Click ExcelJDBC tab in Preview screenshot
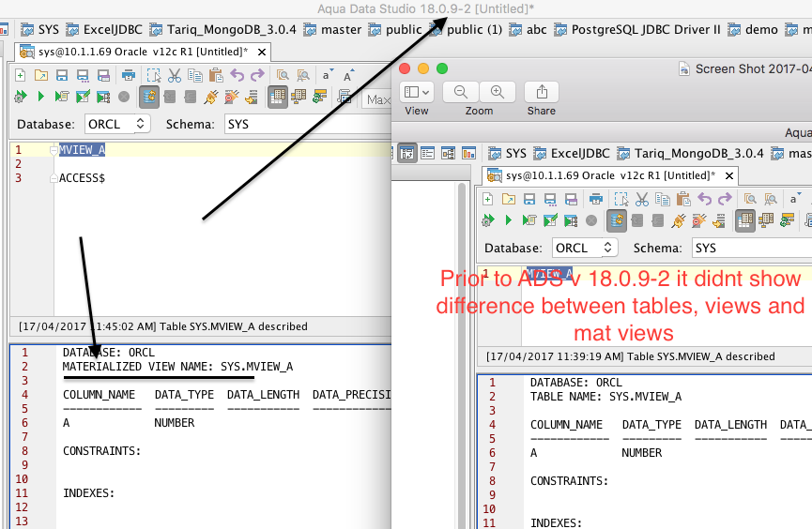The image size is (812, 529). (x=572, y=153)
